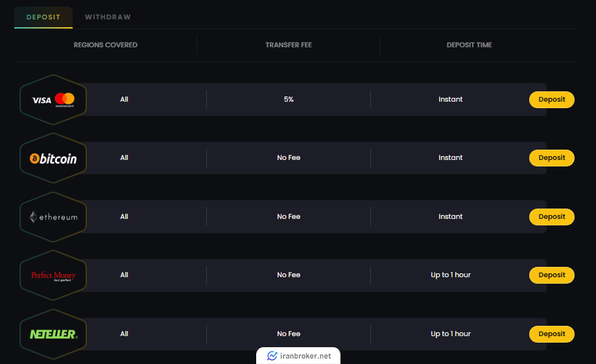596x364 pixels.
Task: Click the Deposit Time column header
Action: click(469, 45)
